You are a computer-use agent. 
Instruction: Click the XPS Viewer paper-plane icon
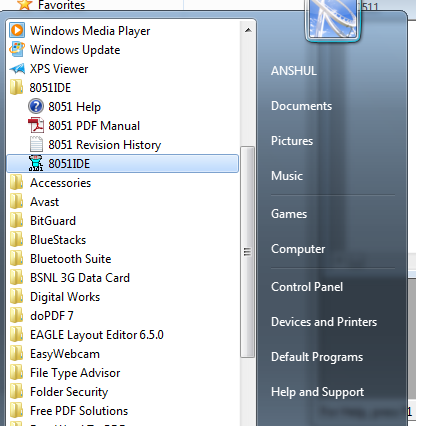click(17, 69)
